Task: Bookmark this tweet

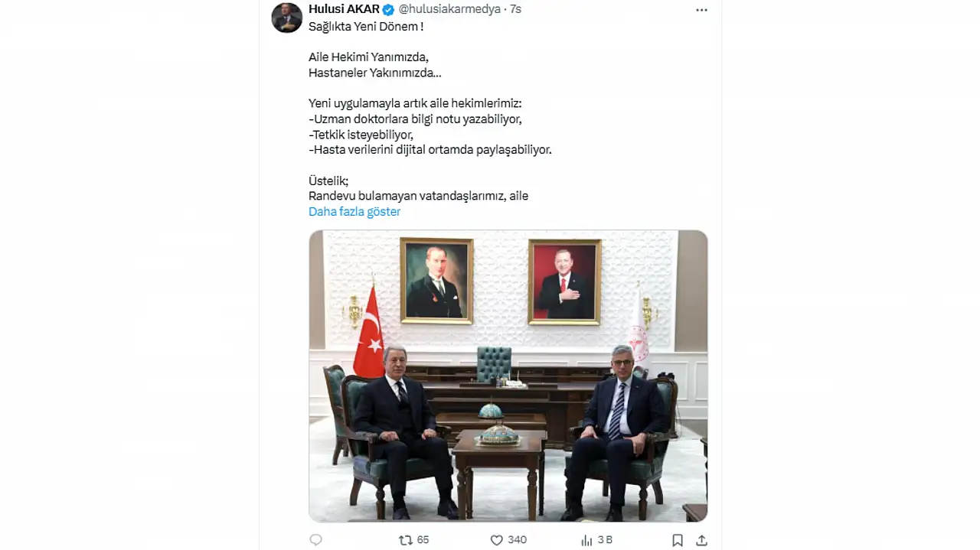Action: pyautogui.click(x=678, y=540)
